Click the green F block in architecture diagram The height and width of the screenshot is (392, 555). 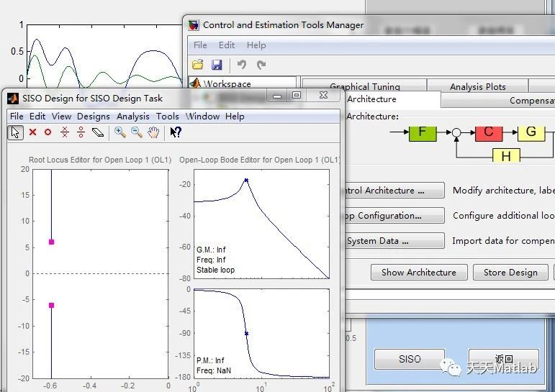point(423,133)
